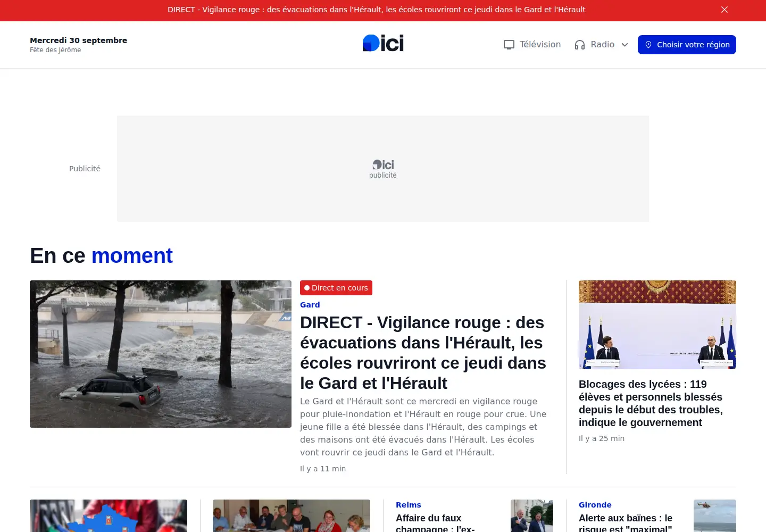Click the ici publicité ad placeholder
This screenshot has width=766, height=532.
383,169
